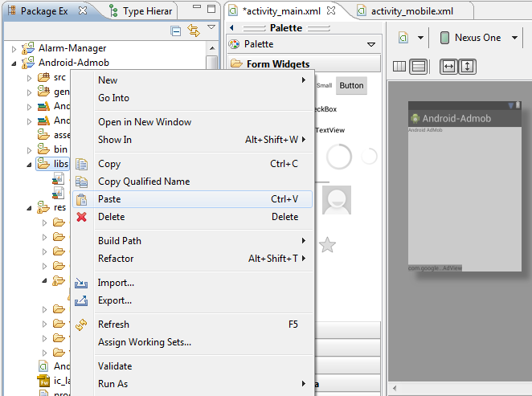Image resolution: width=532 pixels, height=396 pixels.
Task: Select com.google AdView in layout preview
Action: [x=435, y=268]
